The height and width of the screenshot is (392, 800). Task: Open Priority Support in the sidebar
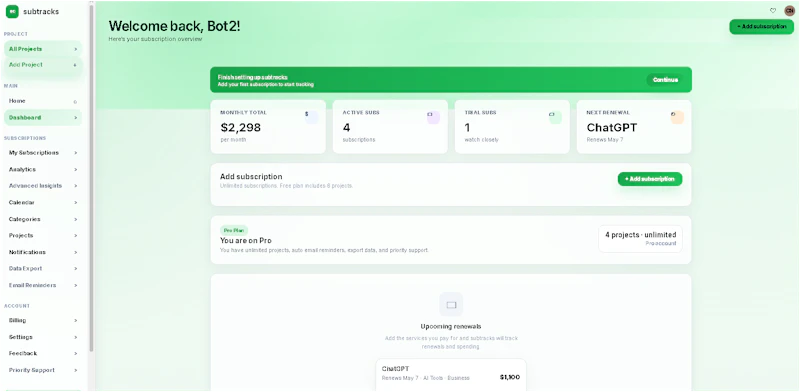43,370
